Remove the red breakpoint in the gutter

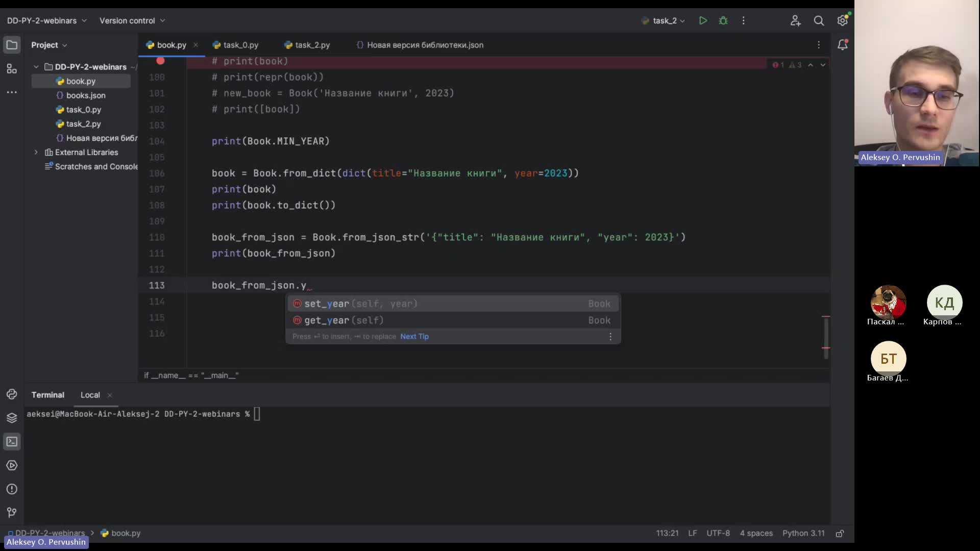pyautogui.click(x=160, y=61)
